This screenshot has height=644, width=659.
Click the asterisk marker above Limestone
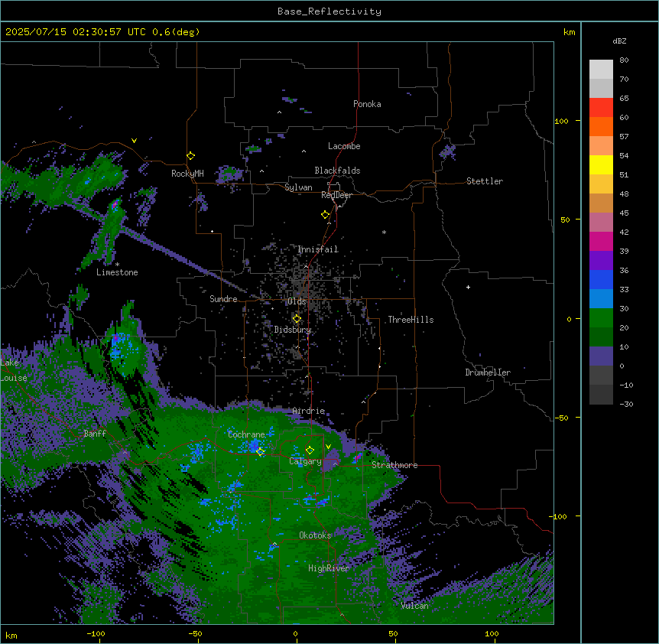click(x=117, y=265)
